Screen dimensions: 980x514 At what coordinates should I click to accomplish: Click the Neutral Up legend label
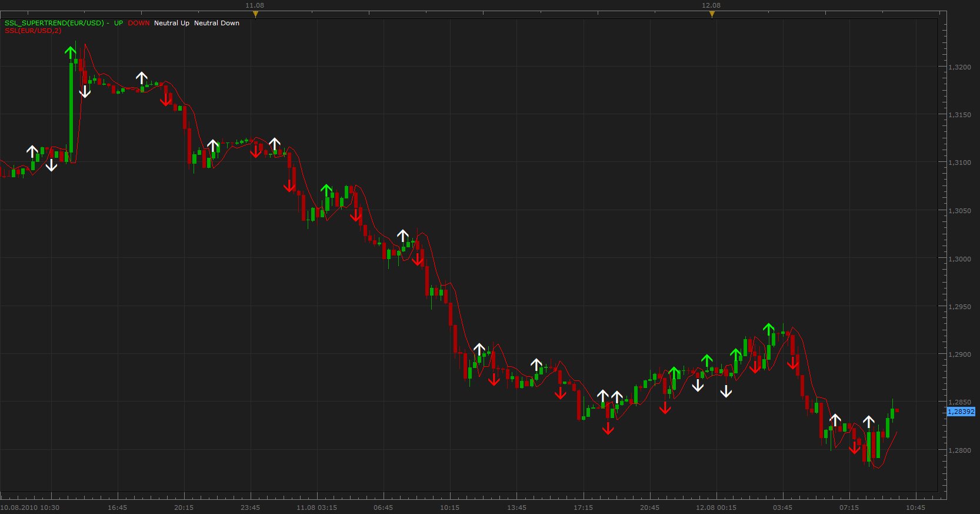pos(172,23)
